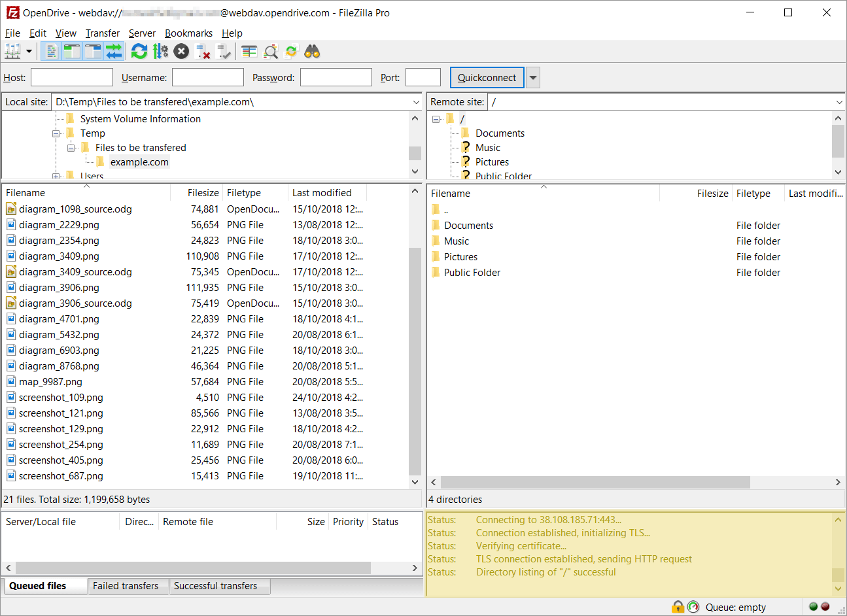This screenshot has width=847, height=616.
Task: Search for files with binoculars icon
Action: 312,51
